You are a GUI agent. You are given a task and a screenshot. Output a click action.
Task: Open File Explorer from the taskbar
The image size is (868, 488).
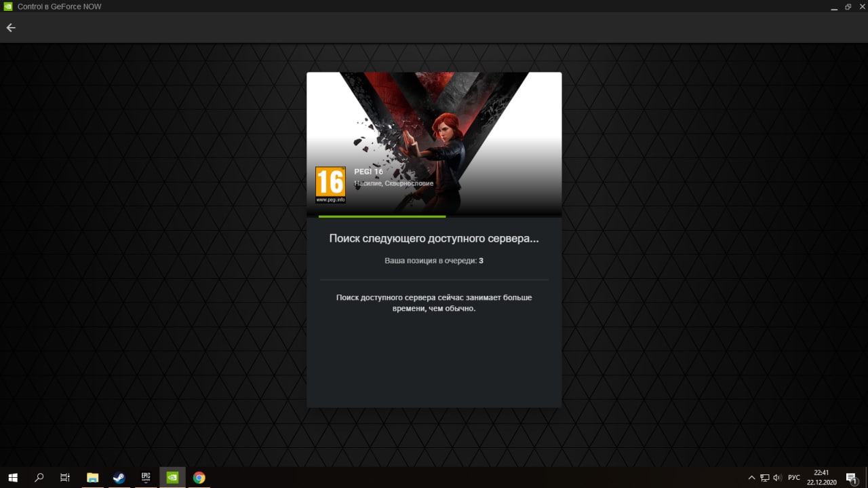tap(92, 477)
